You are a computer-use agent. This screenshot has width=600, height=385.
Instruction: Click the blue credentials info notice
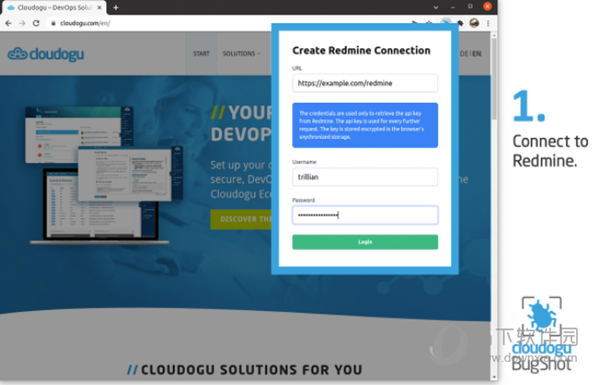365,125
